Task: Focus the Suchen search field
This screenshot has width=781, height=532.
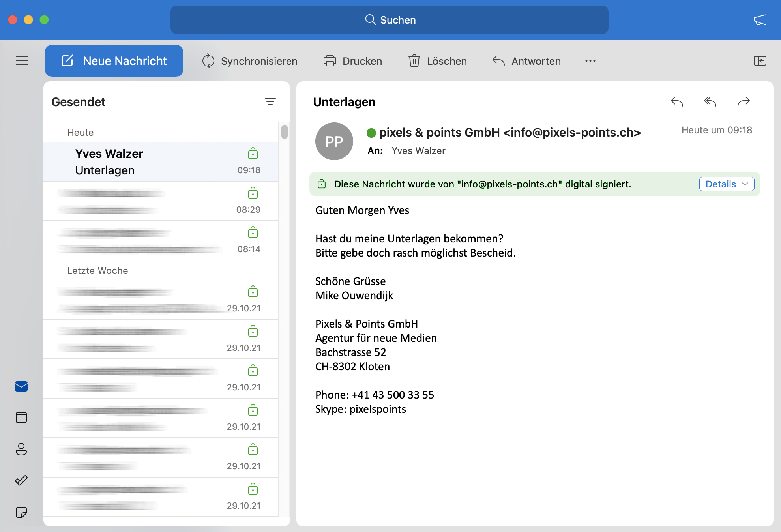Action: click(x=389, y=20)
